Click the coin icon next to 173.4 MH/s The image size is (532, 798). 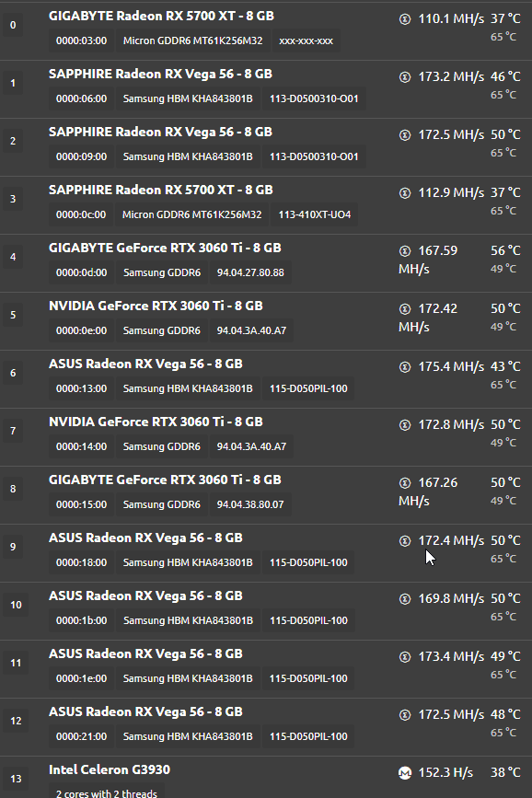(405, 657)
